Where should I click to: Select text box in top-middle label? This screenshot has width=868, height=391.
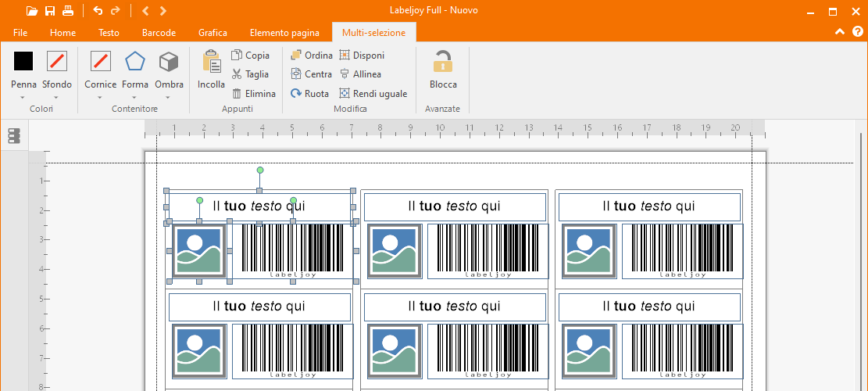[x=455, y=206]
